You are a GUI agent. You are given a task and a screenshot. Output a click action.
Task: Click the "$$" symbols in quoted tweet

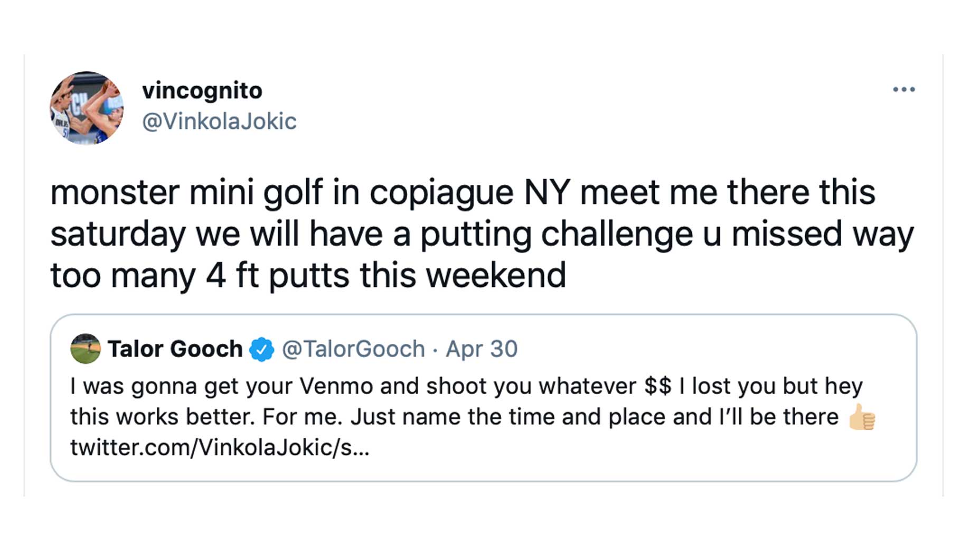[658, 386]
